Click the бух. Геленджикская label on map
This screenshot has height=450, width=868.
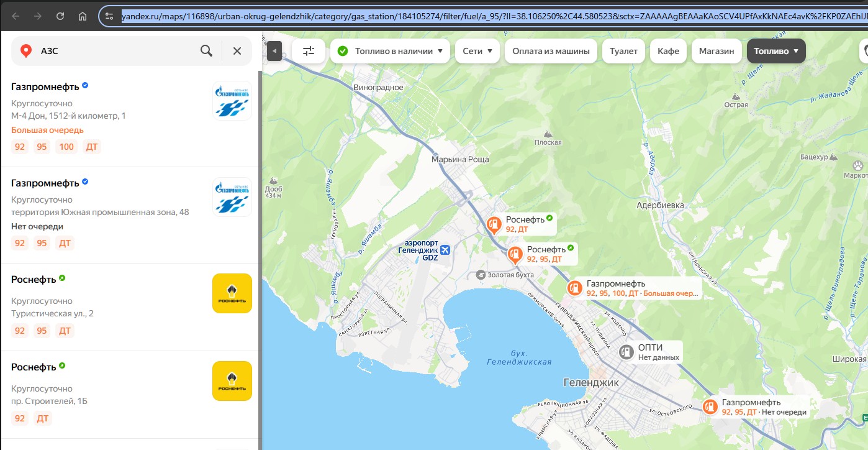tap(519, 357)
